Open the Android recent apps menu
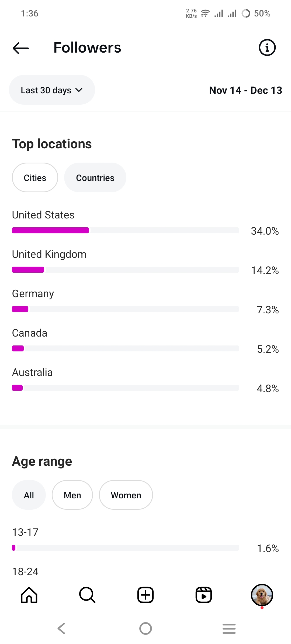 tap(229, 628)
